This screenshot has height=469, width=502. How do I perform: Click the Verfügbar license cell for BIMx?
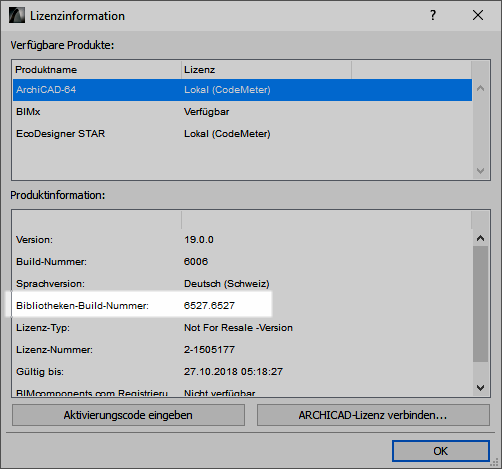pyautogui.click(x=207, y=112)
